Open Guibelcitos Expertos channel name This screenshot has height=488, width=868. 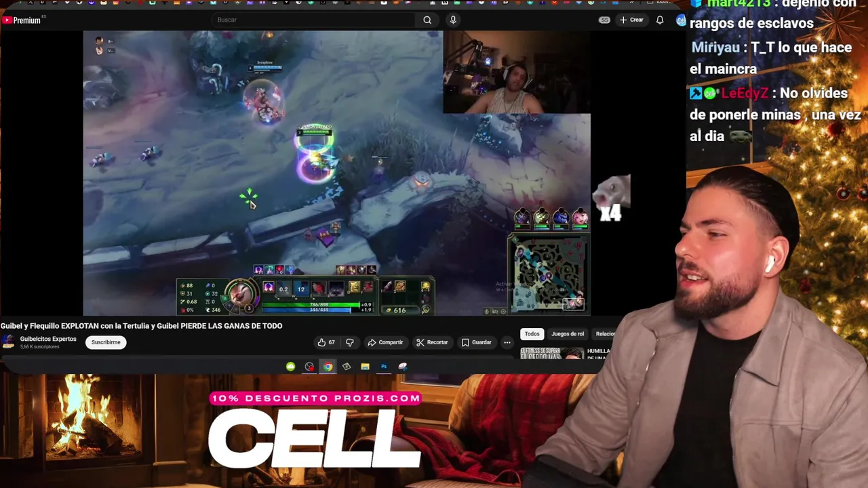coord(48,339)
